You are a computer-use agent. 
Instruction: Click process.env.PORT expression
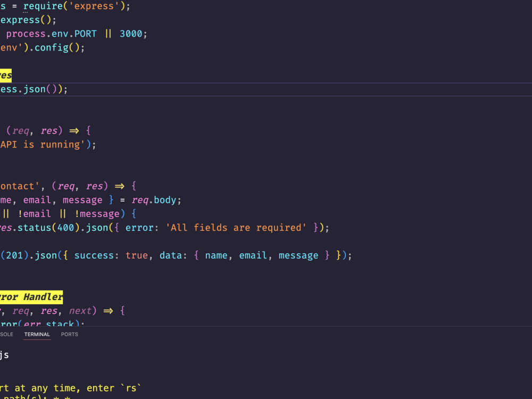(x=51, y=34)
